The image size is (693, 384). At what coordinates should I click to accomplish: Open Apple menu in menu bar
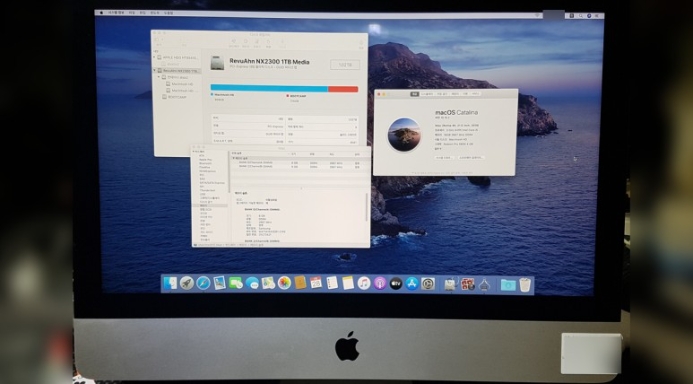coord(101,13)
